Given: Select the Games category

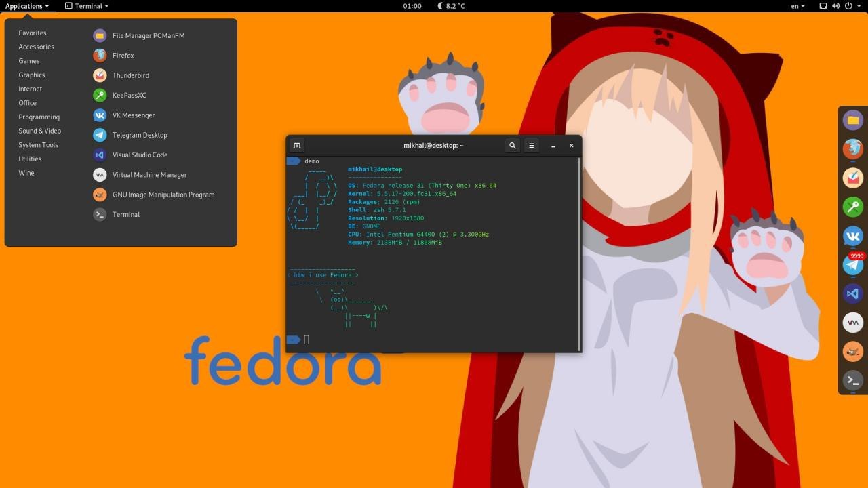Looking at the screenshot, I should (x=29, y=61).
